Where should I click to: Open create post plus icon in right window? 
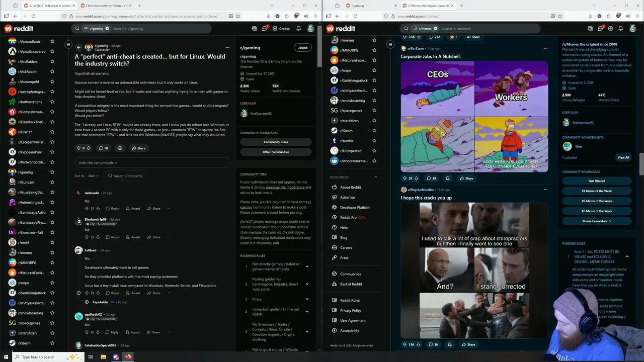point(610,29)
